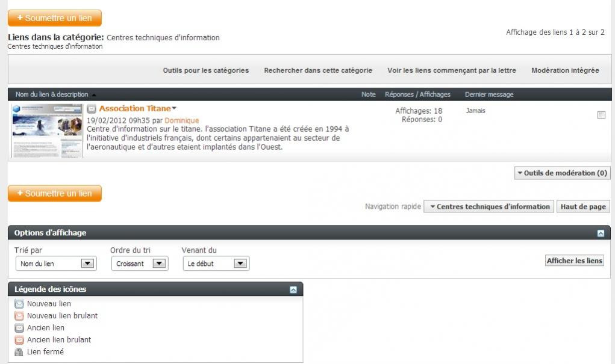Screen dimensions: 615x364
Task: Jump to top with 'Haut de page'
Action: 582,206
